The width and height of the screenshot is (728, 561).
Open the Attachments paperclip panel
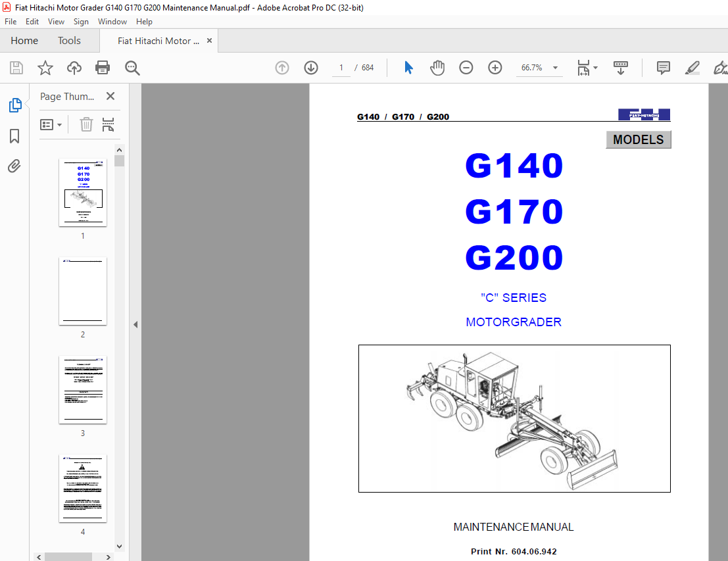click(14, 166)
